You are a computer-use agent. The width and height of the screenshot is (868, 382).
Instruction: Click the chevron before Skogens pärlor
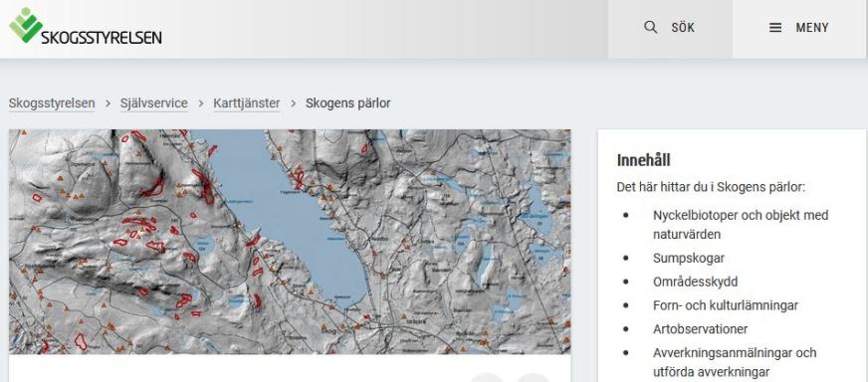coord(293,103)
